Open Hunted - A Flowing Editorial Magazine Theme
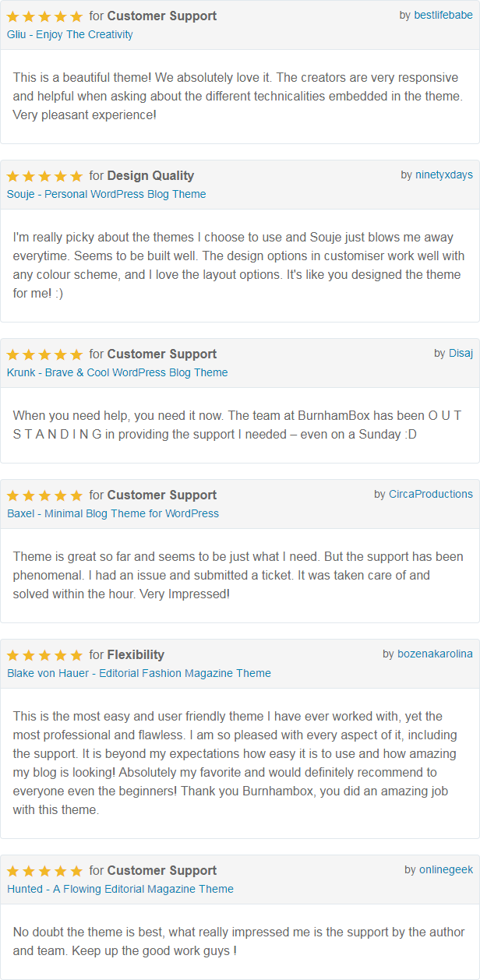This screenshot has width=480, height=980. pyautogui.click(x=121, y=889)
